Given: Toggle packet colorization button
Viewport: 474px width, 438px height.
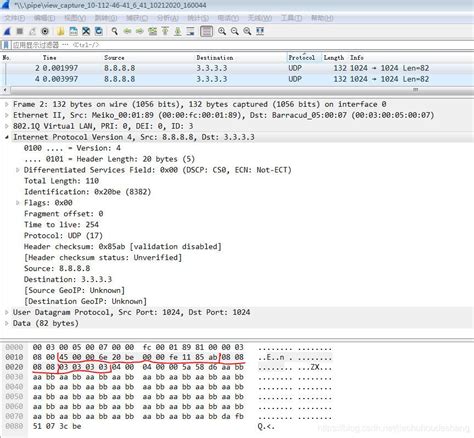Looking at the screenshot, I should (206, 31).
